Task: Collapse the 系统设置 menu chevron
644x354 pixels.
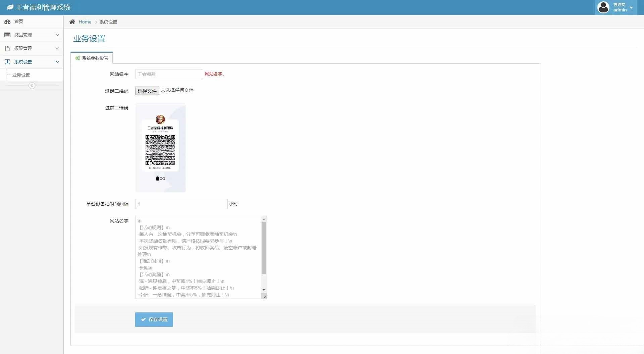Action: tap(57, 62)
